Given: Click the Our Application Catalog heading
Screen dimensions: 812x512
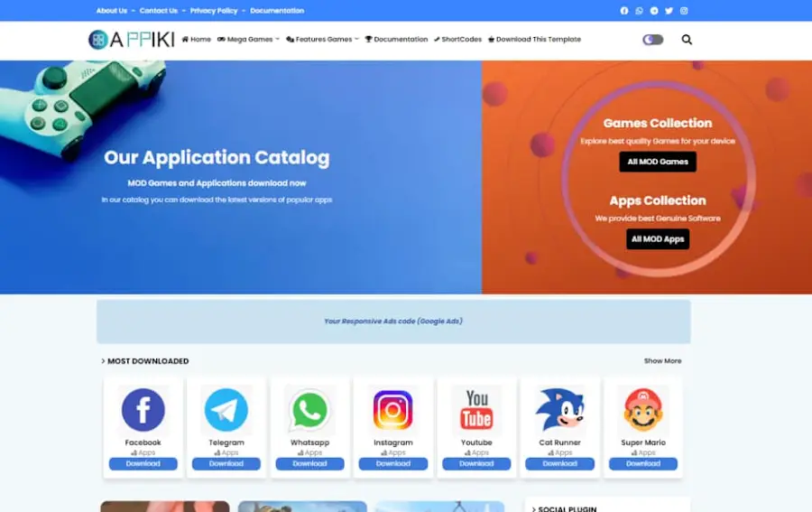Looking at the screenshot, I should click(x=217, y=157).
